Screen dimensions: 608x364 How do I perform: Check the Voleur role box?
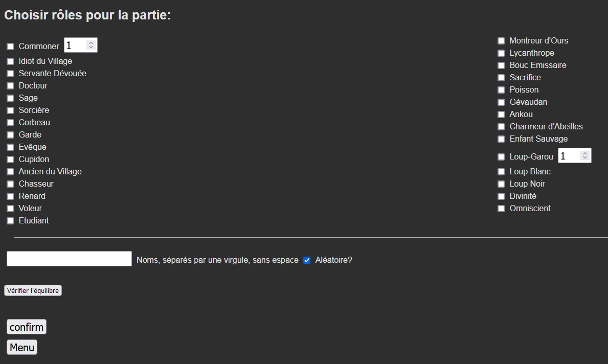coord(10,209)
